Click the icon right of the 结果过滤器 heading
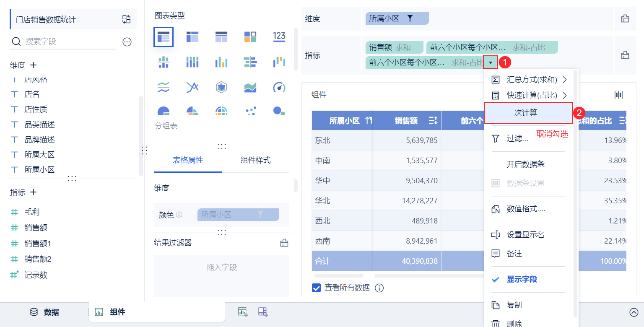The height and width of the screenshot is (327, 644). [284, 243]
